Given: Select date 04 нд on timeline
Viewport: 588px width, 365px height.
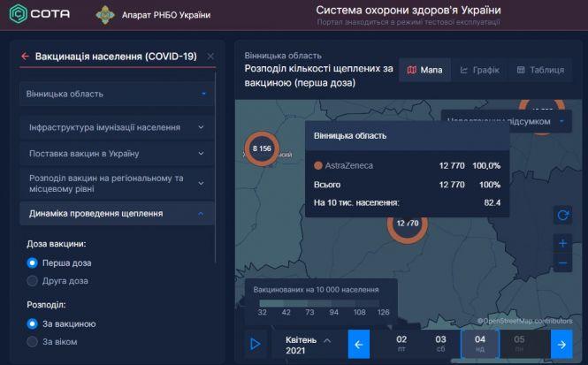Looking at the screenshot, I should 480,344.
